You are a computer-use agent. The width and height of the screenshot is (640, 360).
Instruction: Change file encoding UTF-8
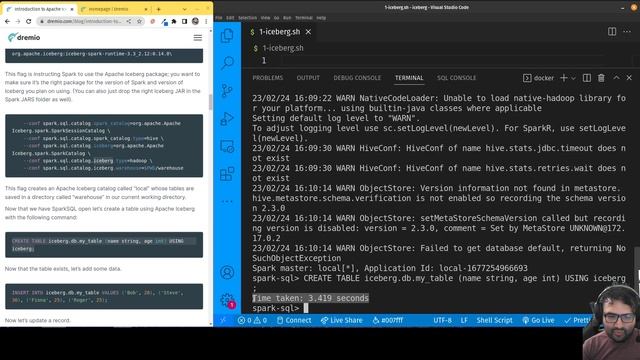[442, 320]
